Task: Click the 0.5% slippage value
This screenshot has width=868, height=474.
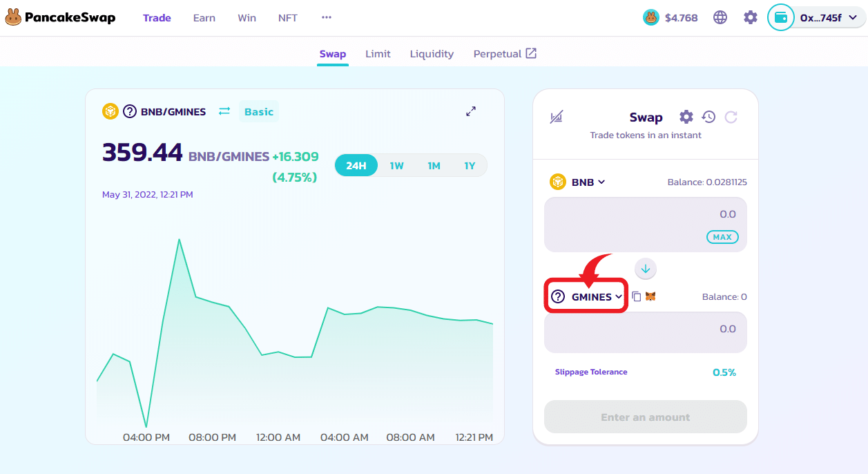Action: point(724,372)
